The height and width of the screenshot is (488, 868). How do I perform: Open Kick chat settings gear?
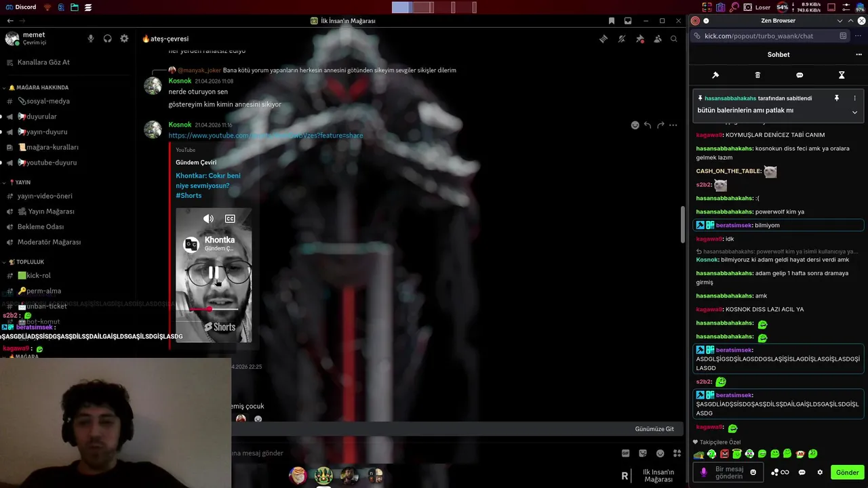[820, 472]
